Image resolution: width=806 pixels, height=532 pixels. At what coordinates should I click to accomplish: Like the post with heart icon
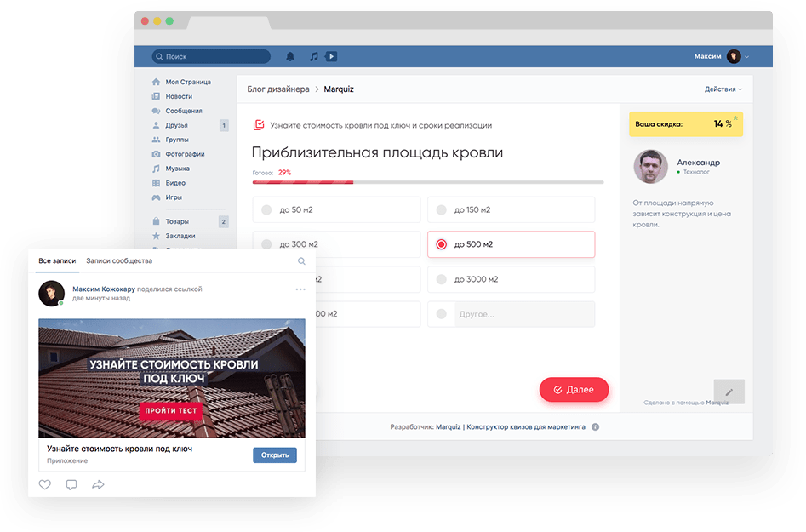coord(45,484)
